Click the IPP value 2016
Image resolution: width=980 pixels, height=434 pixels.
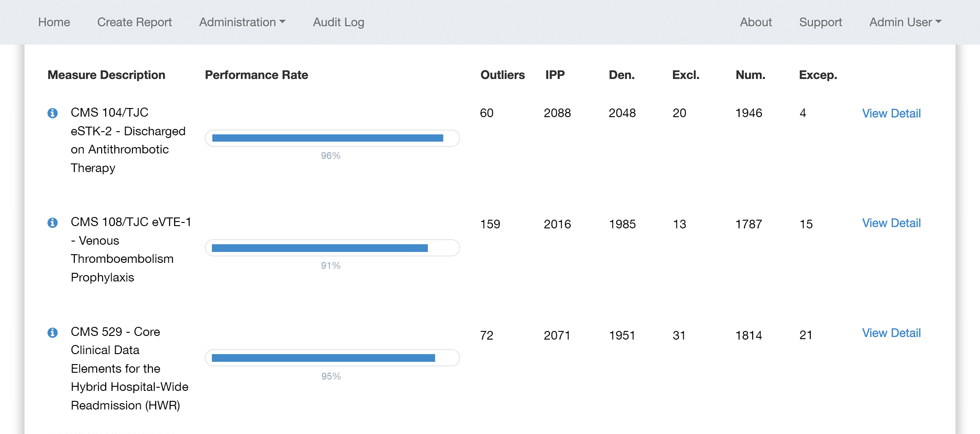pos(557,224)
